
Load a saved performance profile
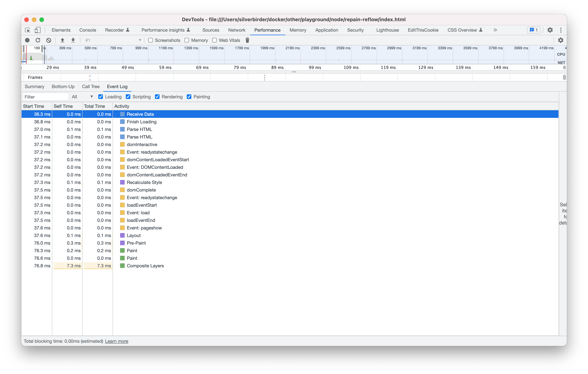[x=63, y=40]
